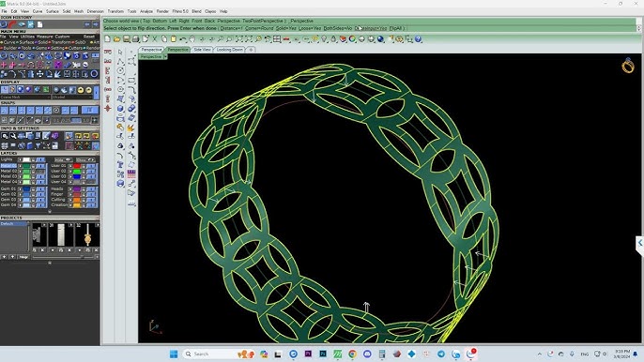Open the Perspective viewport label dropdown arrow

(x=165, y=56)
